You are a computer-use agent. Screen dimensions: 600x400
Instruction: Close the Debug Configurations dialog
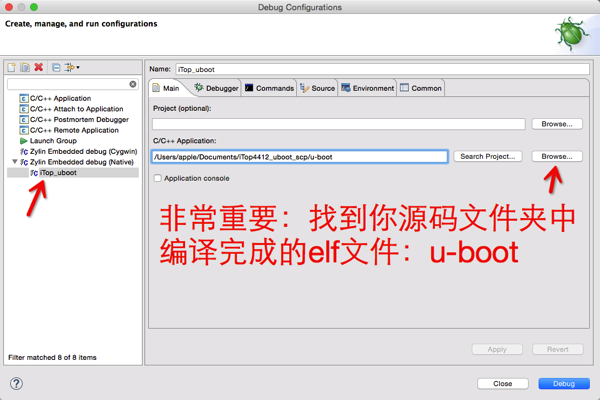[502, 384]
